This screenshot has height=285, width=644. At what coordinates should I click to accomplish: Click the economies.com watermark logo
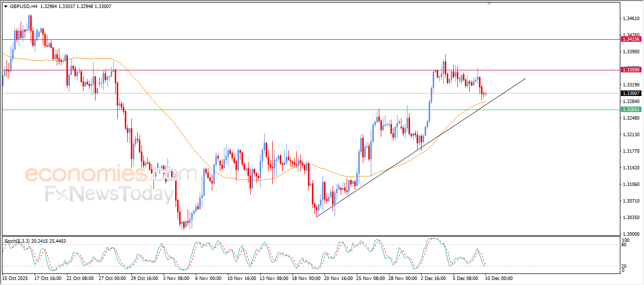(110, 174)
